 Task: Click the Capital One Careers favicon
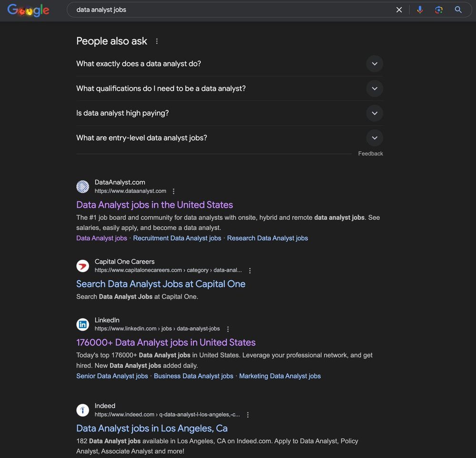[x=82, y=266]
